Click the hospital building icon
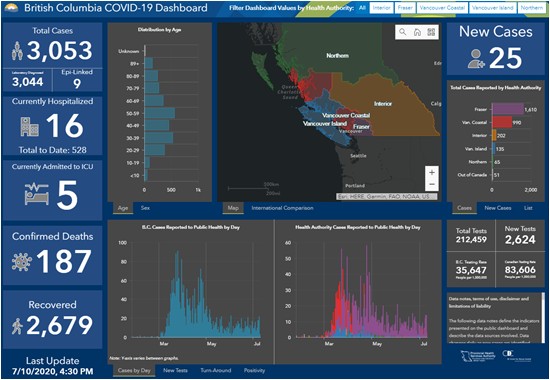 29,126
